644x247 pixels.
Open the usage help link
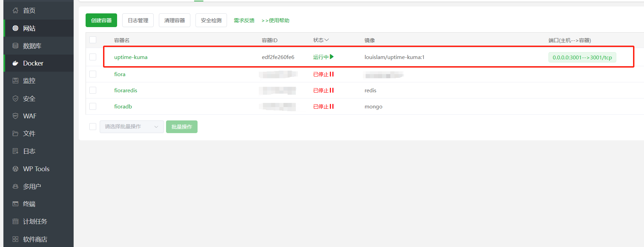click(x=276, y=21)
